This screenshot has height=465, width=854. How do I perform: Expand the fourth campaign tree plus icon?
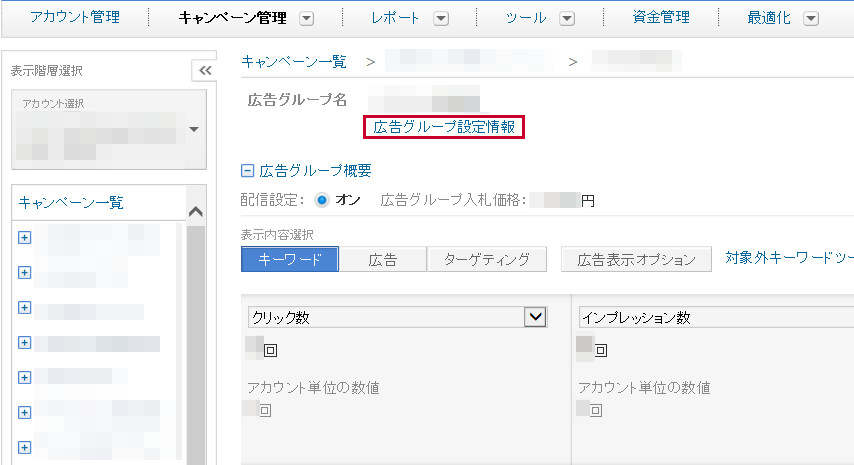tap(25, 342)
